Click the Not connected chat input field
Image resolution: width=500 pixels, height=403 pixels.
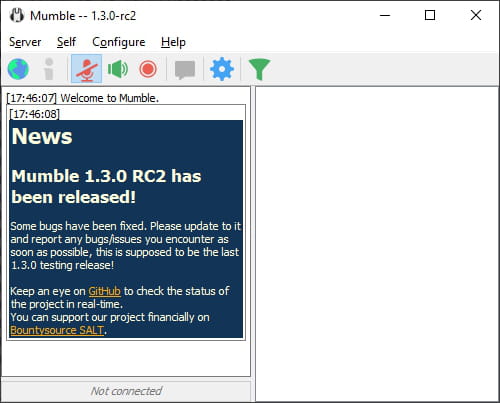tap(126, 391)
